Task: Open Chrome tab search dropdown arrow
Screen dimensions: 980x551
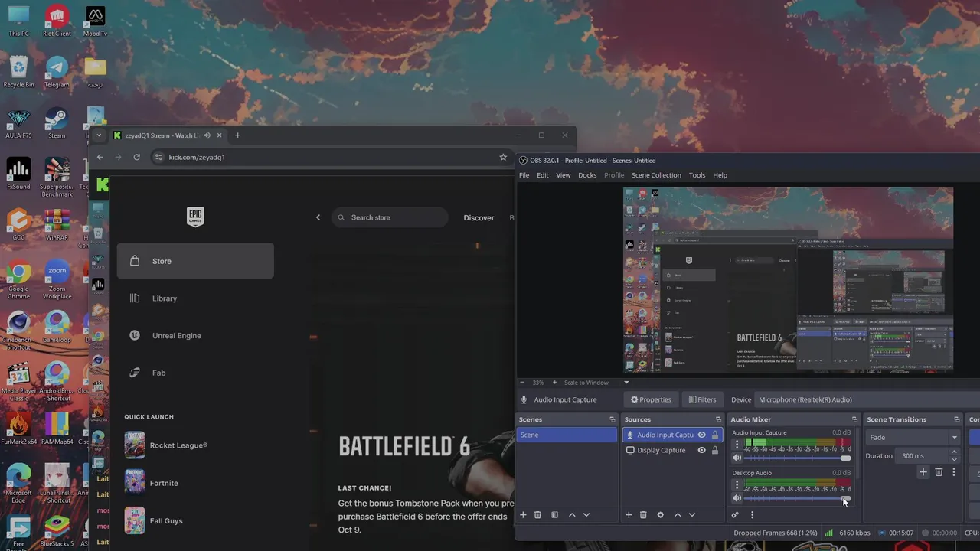Action: click(99, 135)
